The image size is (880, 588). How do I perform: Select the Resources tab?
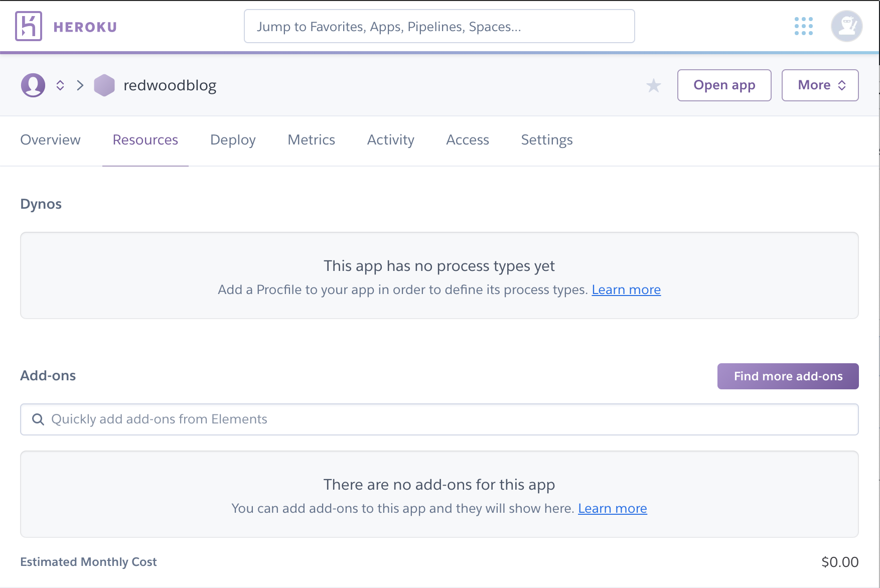click(x=145, y=140)
